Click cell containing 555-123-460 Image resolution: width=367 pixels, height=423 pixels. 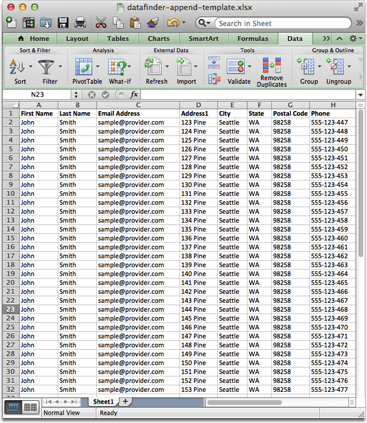(332, 238)
